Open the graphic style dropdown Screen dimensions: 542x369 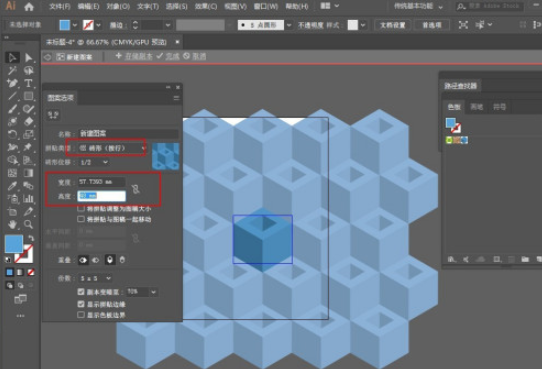point(363,25)
